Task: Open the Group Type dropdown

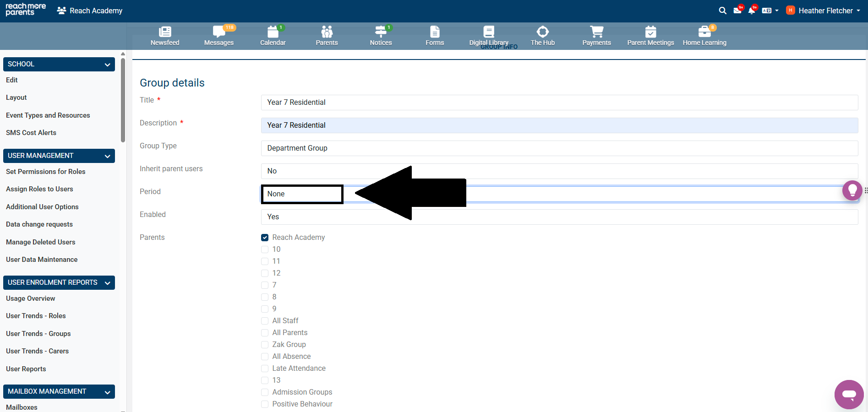Action: 559,148
